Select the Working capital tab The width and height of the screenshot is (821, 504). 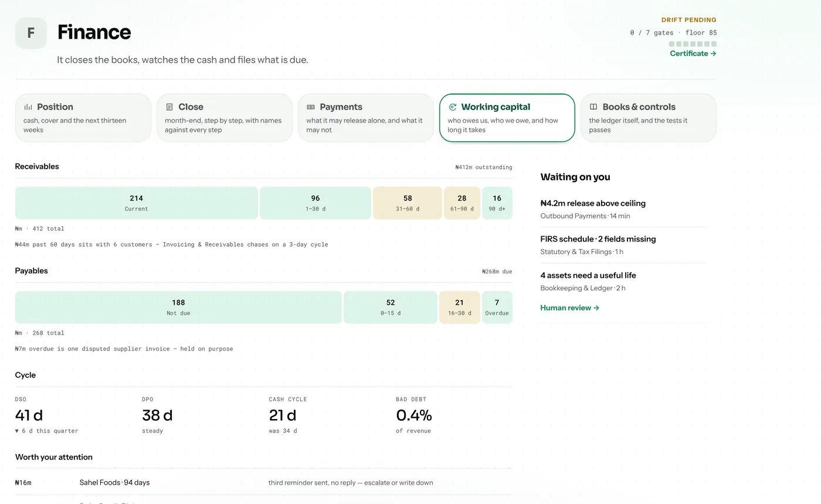point(507,118)
